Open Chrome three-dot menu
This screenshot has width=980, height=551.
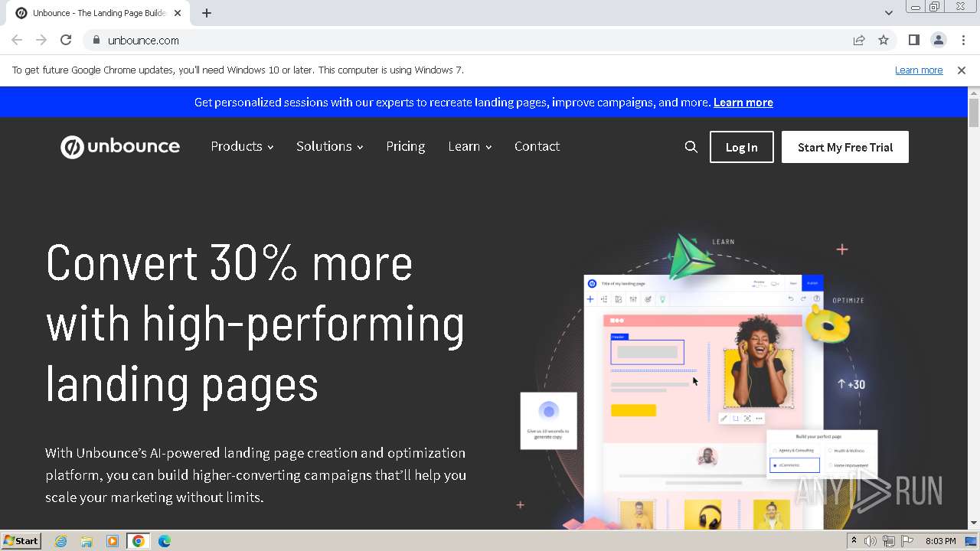click(963, 40)
